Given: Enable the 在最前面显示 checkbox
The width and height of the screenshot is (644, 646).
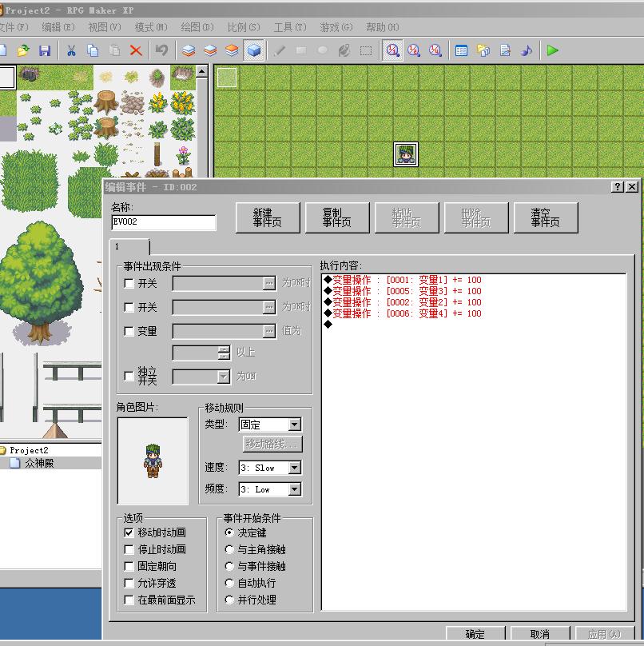Looking at the screenshot, I should (129, 600).
